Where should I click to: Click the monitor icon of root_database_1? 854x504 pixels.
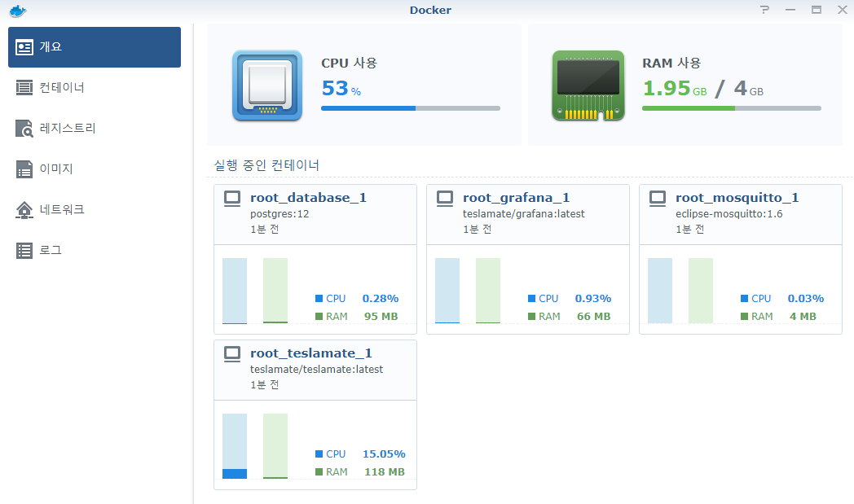pos(232,198)
